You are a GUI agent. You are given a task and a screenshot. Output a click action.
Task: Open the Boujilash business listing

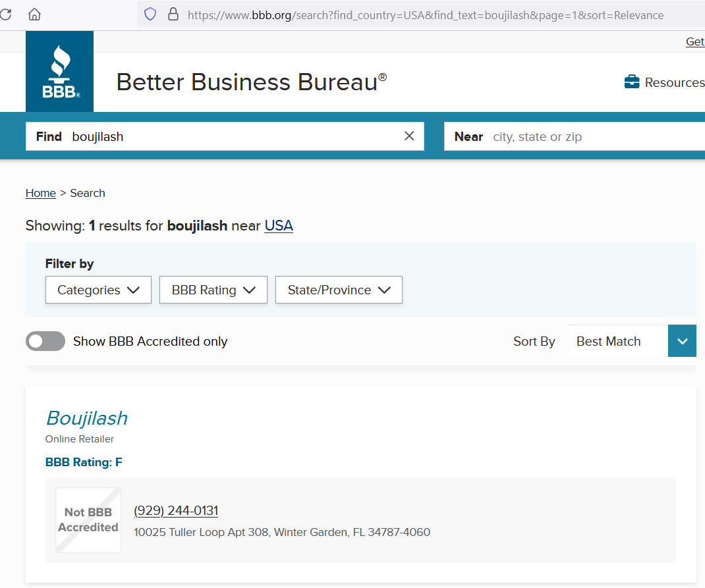[87, 418]
